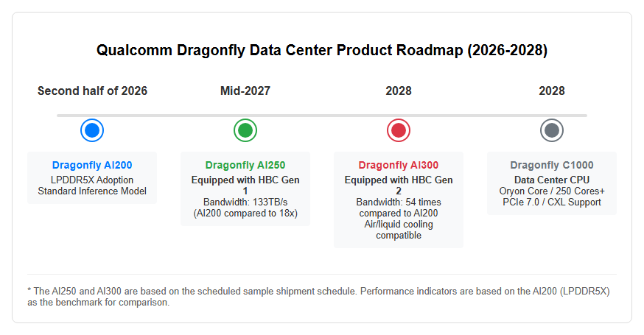Click Equipped with HBC Gen 2 text
This screenshot has height=335, width=644.
(399, 185)
